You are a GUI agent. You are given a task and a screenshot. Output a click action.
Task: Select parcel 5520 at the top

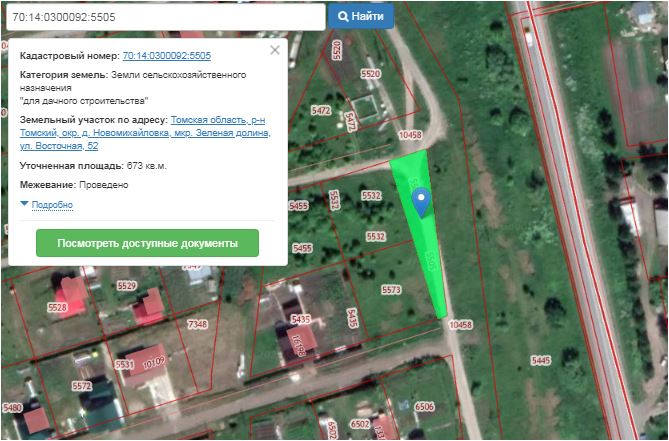[x=370, y=74]
